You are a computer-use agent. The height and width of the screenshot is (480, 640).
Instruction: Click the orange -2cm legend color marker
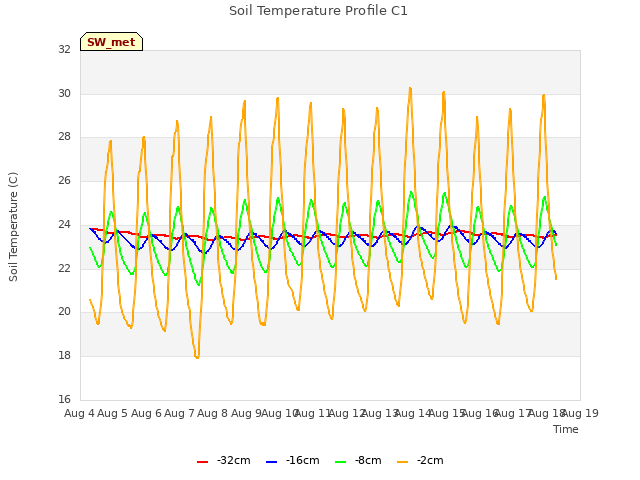402,462
